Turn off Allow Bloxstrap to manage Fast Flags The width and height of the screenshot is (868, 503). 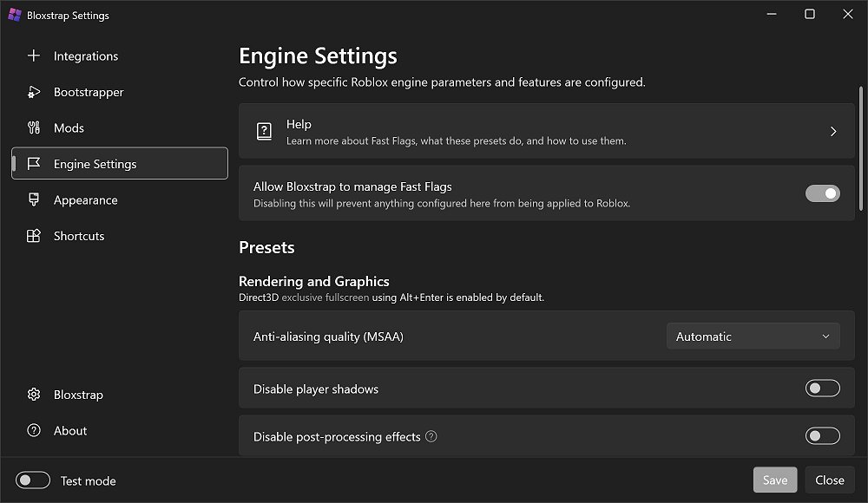(822, 193)
